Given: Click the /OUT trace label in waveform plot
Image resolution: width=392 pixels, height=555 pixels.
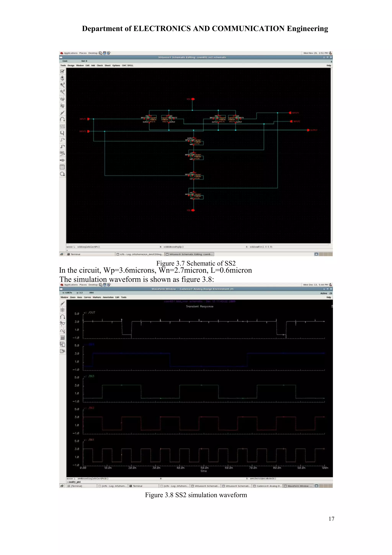Looking at the screenshot, I should click(x=91, y=313).
